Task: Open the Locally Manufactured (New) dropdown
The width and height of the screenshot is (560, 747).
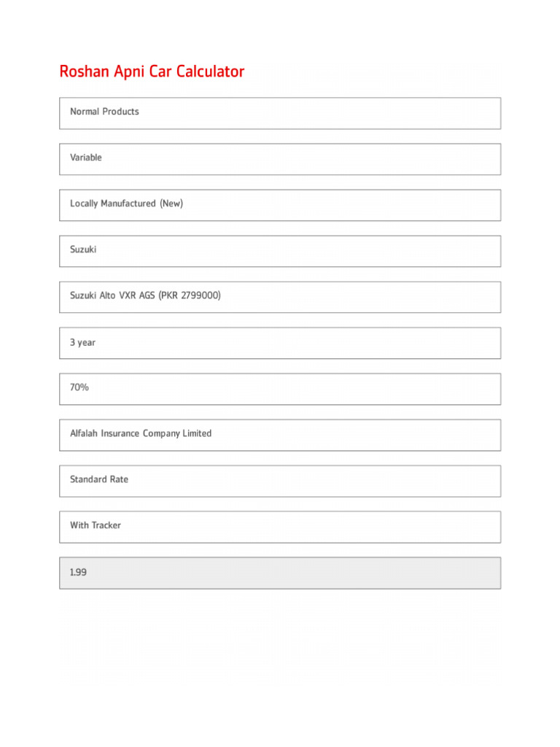Action: click(280, 205)
